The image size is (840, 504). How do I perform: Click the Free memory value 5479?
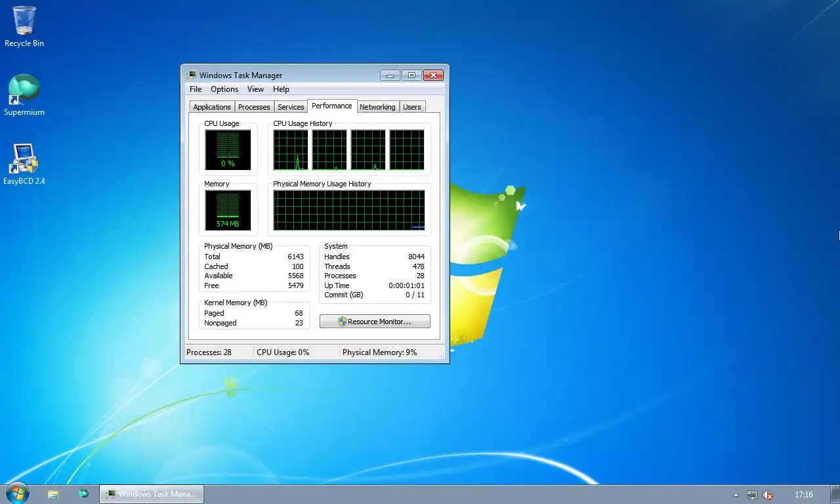295,285
